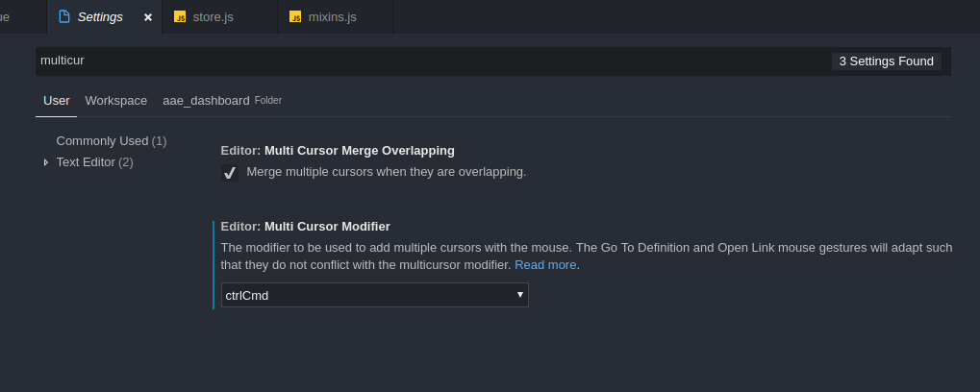The image size is (980, 392).
Task: Open the ctrlCmd modifier dropdown
Action: pos(374,295)
